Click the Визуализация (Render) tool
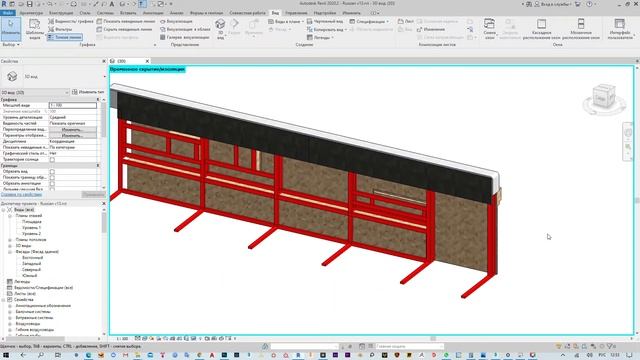Viewport: 640px width, 360px height. click(x=176, y=21)
